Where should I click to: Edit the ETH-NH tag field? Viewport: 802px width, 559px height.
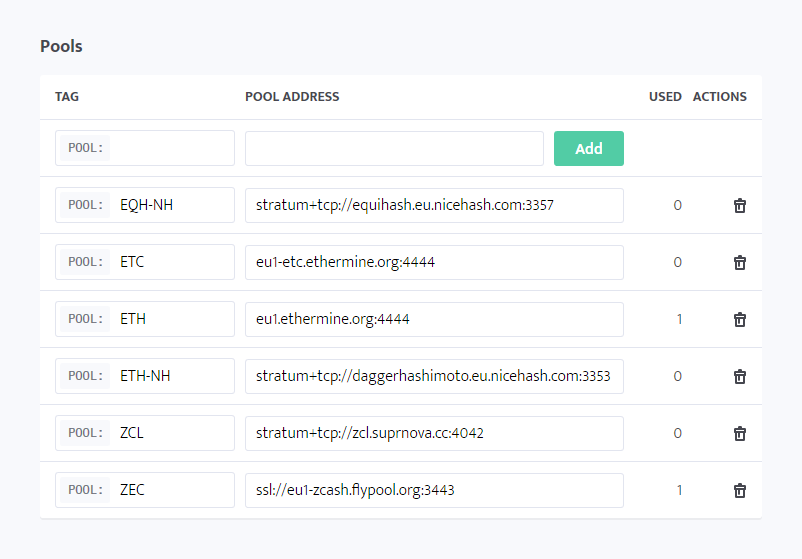click(145, 376)
